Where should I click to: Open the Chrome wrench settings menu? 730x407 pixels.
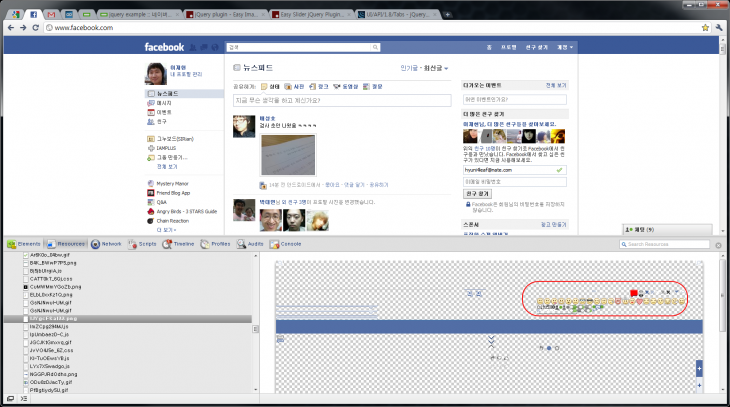tap(718, 28)
